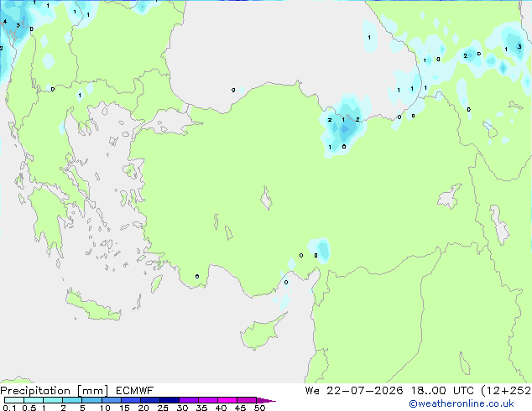Click the "18..00 UTC" time text
Viewport: 532px width, 411px height.
pyautogui.click(x=442, y=391)
